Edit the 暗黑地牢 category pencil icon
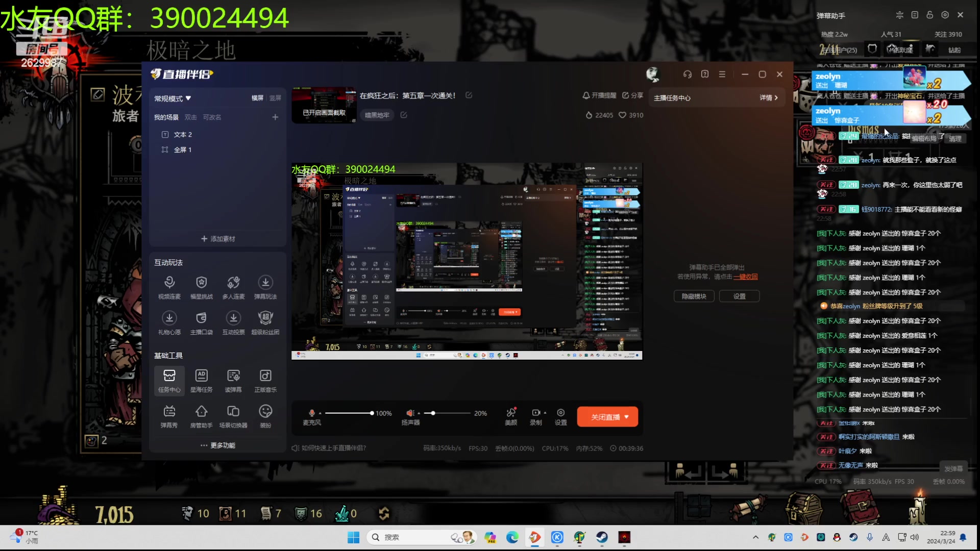This screenshot has height=551, width=980. pyautogui.click(x=404, y=115)
